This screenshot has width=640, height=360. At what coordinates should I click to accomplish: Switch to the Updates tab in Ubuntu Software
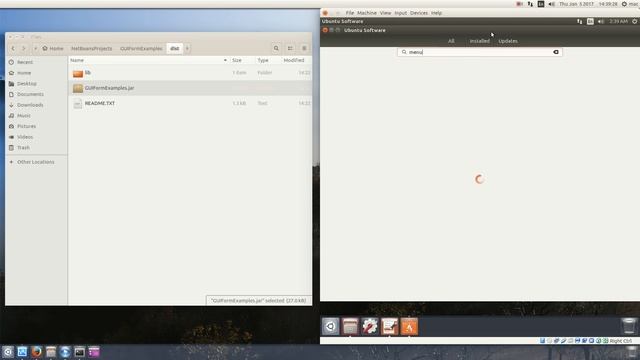click(x=508, y=41)
